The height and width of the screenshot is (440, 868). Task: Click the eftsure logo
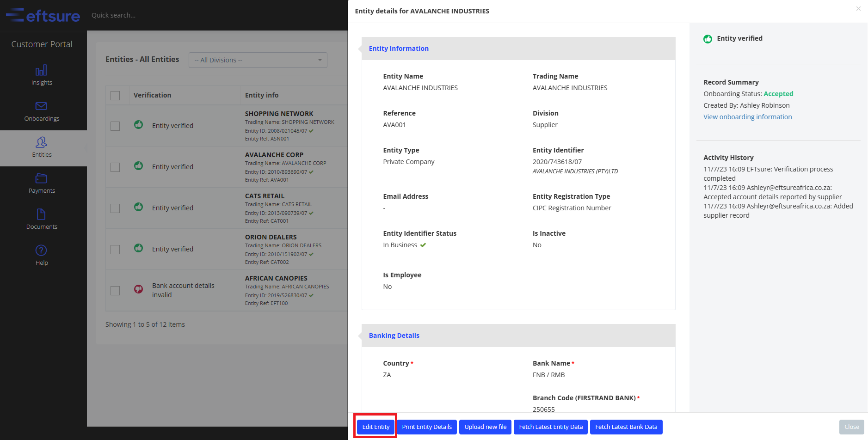click(43, 15)
